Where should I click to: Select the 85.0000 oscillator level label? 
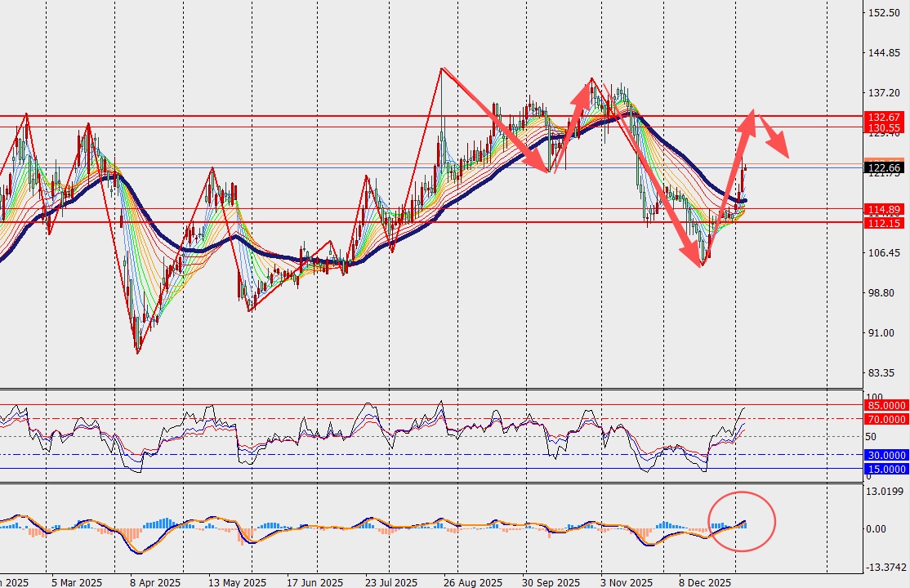(885, 405)
